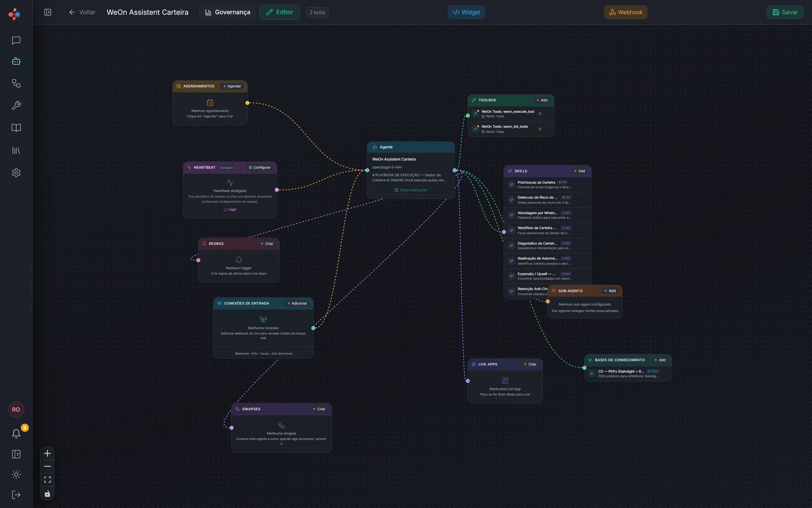This screenshot has height=508, width=812.
Task: Click Configurar in Heartbeat node
Action: tap(260, 168)
